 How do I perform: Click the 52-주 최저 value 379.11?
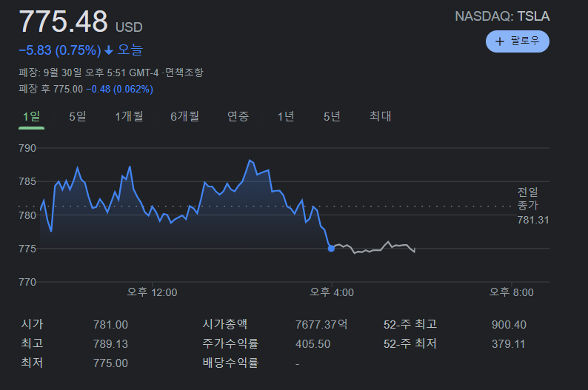tap(508, 344)
